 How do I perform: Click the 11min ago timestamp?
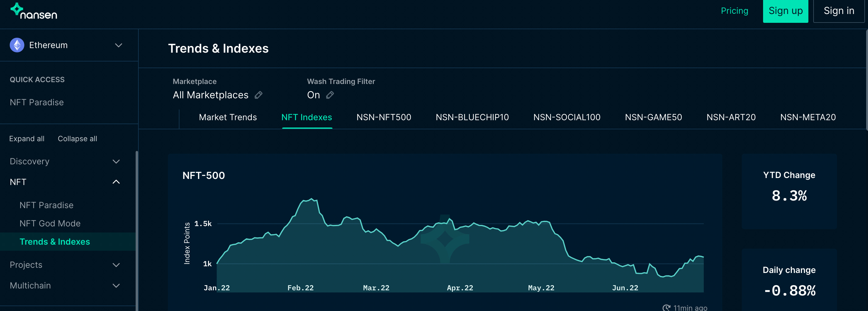[690, 308]
